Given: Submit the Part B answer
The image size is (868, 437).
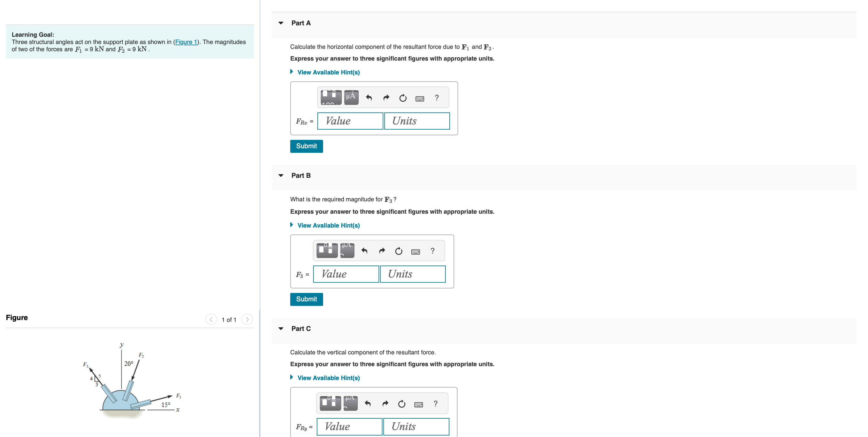Looking at the screenshot, I should coord(306,299).
